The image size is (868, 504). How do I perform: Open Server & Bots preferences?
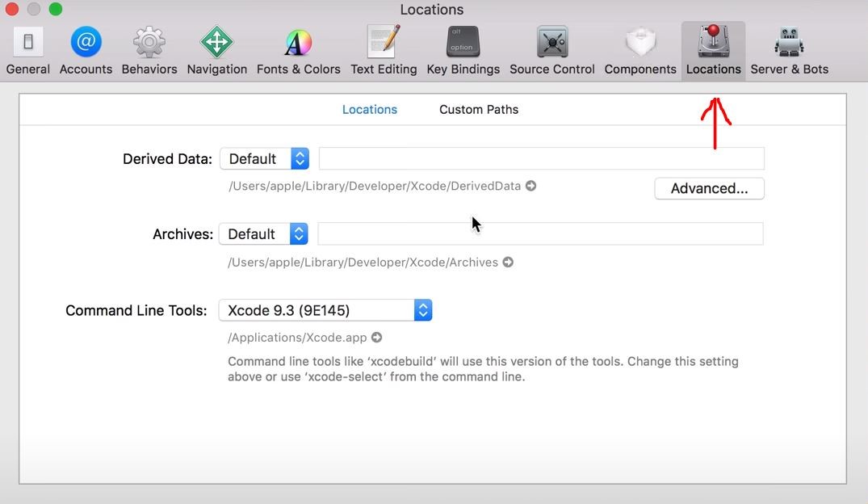789,50
